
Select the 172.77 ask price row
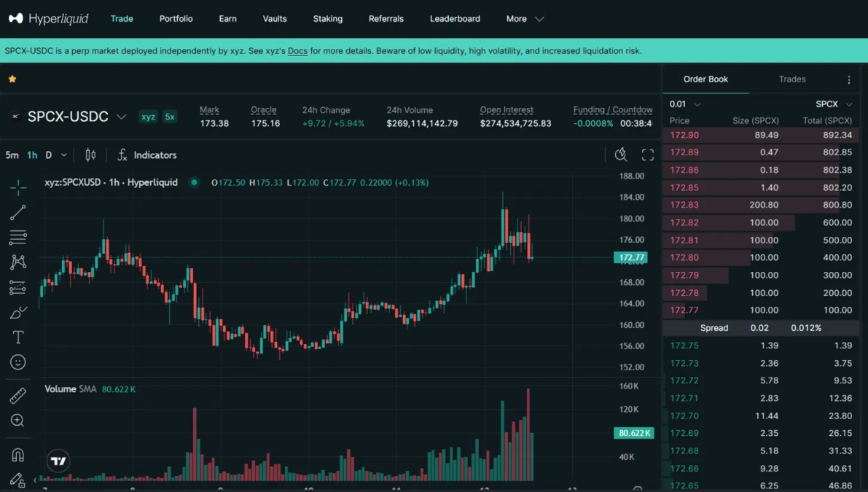pyautogui.click(x=761, y=310)
